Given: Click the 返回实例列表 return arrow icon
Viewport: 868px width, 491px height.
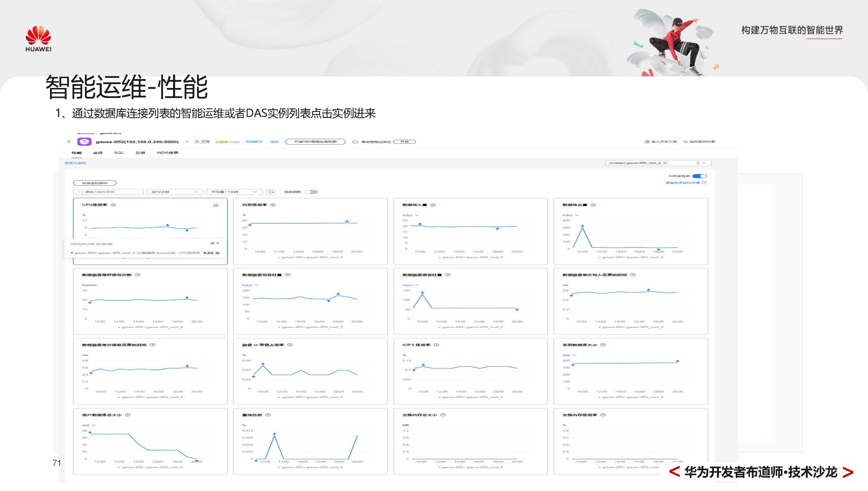Looking at the screenshot, I should pyautogui.click(x=685, y=142).
